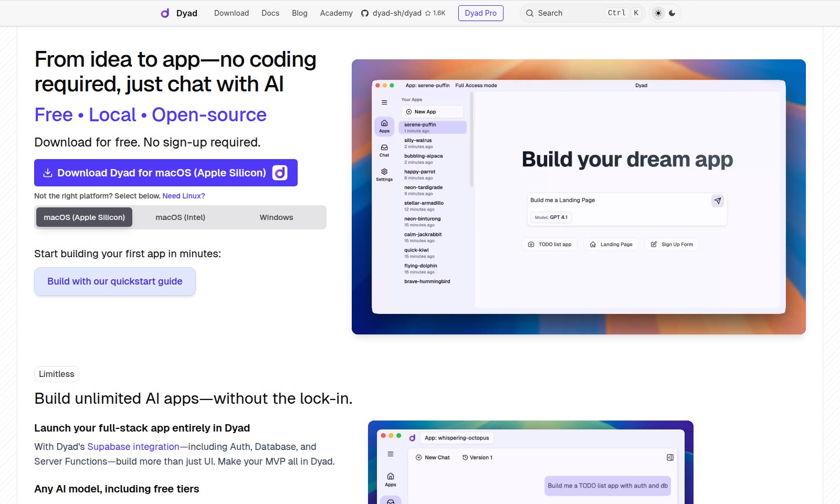Click "Start building your first app in minutes:"
840x504 pixels.
pos(128,254)
